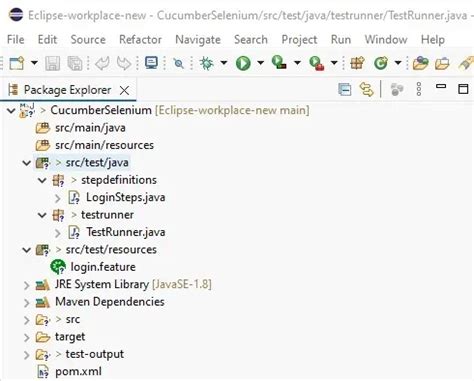The height and width of the screenshot is (381, 474).
Task: Collapse the src/test/java folder
Action: [26, 163]
